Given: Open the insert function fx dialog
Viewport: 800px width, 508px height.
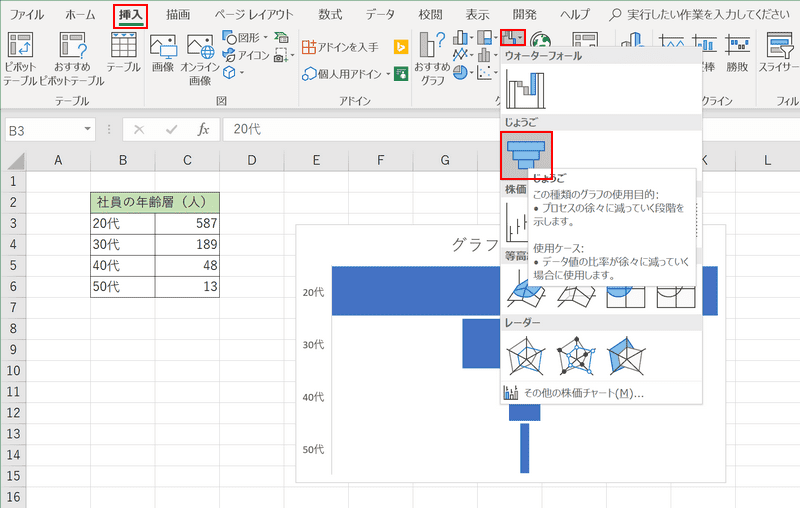Looking at the screenshot, I should pyautogui.click(x=203, y=130).
